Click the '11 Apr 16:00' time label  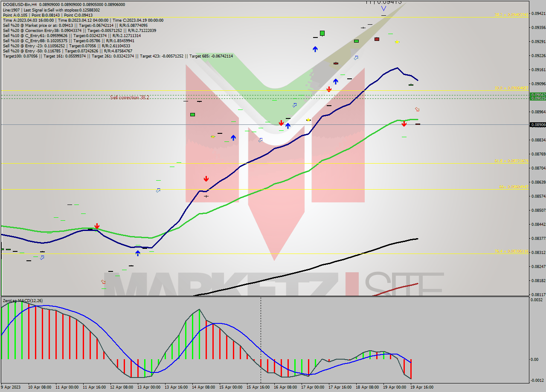click(x=94, y=387)
